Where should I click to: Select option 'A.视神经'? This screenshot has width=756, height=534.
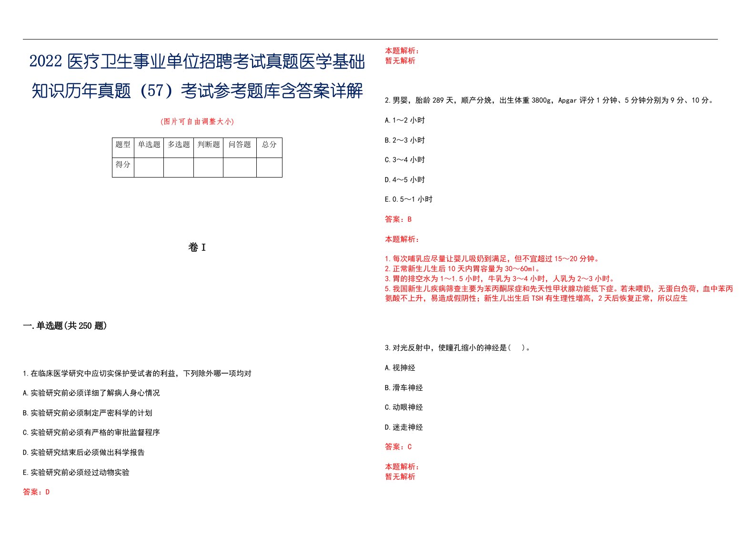coord(400,368)
